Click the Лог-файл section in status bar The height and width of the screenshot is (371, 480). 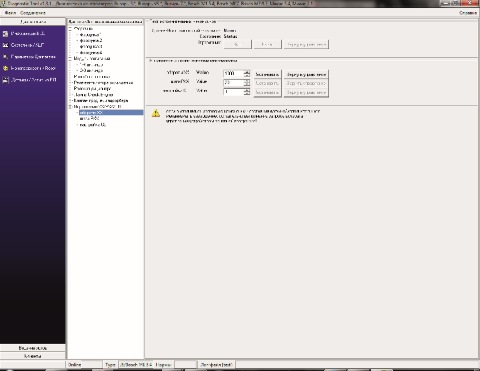216,365
